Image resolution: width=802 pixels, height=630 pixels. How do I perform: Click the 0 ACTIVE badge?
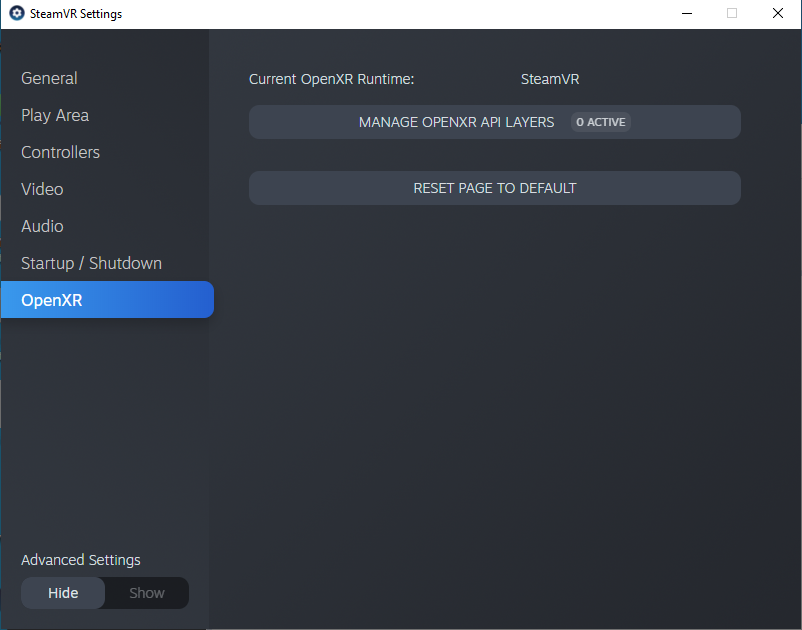tap(600, 122)
